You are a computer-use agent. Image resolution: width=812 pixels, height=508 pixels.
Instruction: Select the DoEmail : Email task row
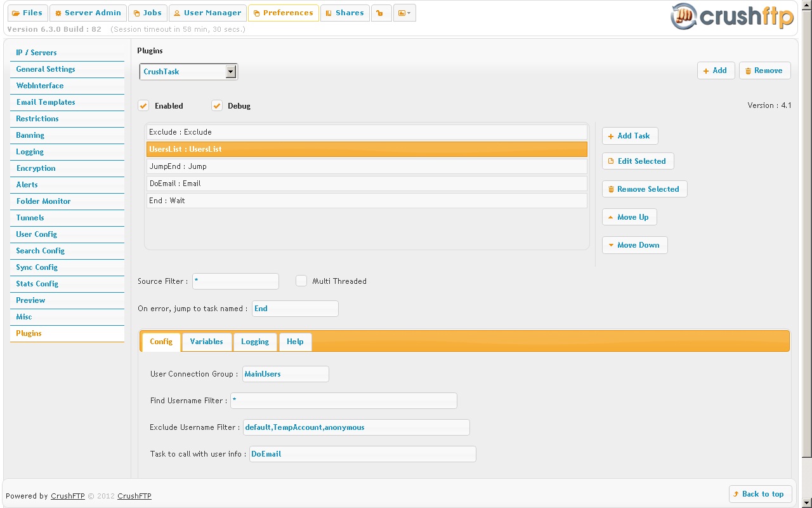click(x=367, y=184)
